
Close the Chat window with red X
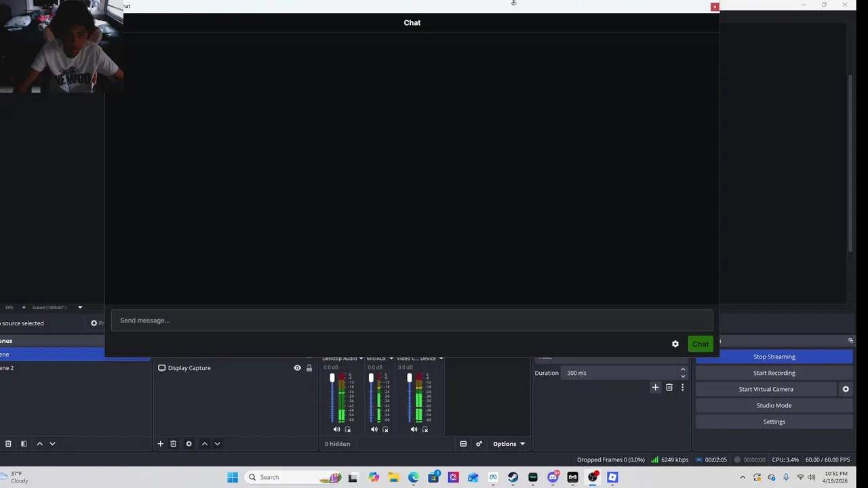click(714, 7)
